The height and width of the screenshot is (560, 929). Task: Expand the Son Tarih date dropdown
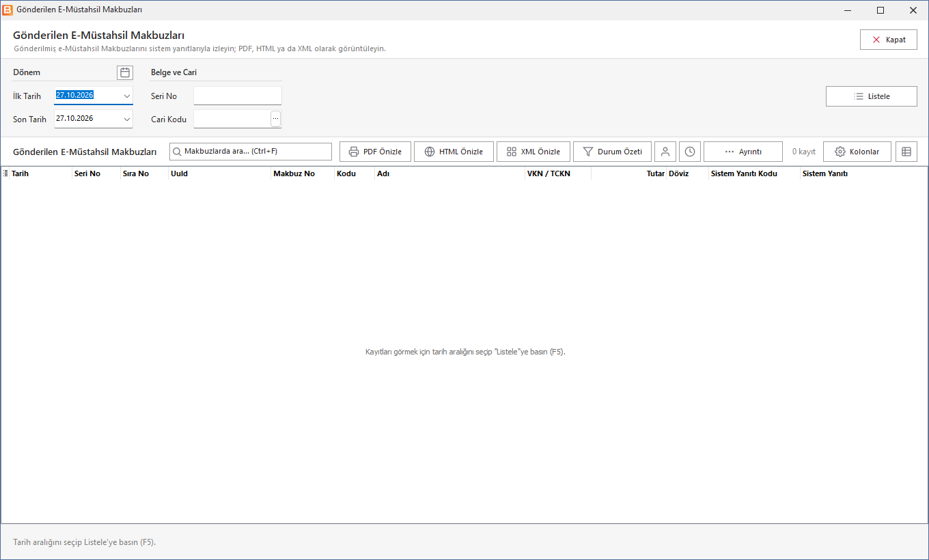(x=127, y=119)
